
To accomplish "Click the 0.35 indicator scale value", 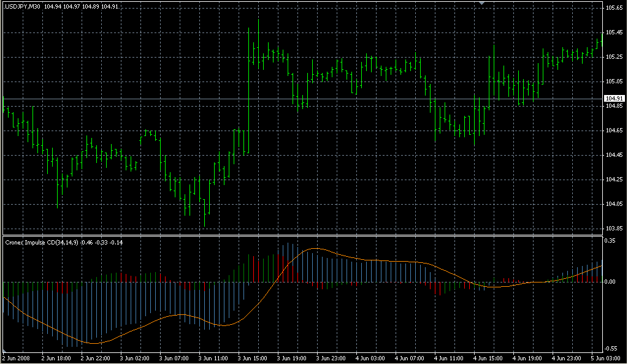I will tap(610, 241).
